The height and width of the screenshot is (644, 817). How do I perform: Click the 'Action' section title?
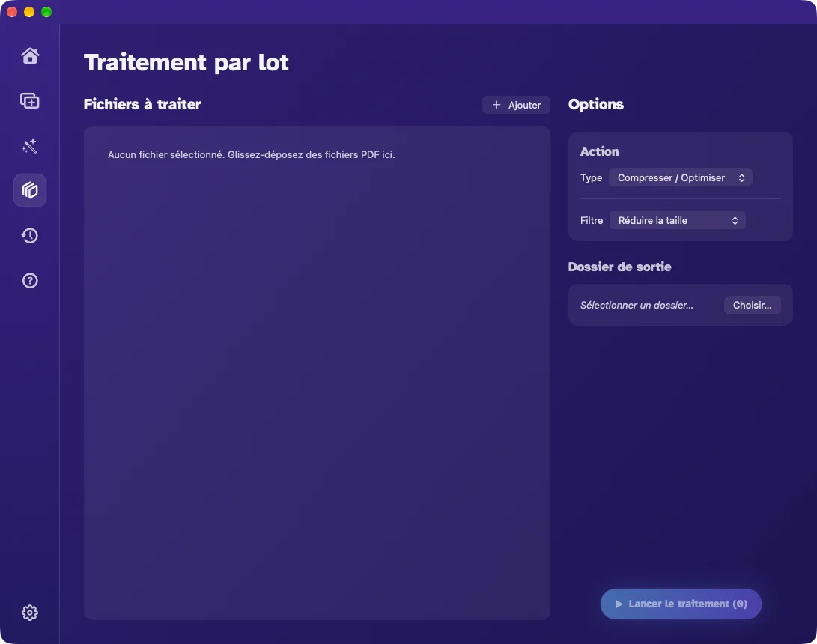tap(599, 151)
